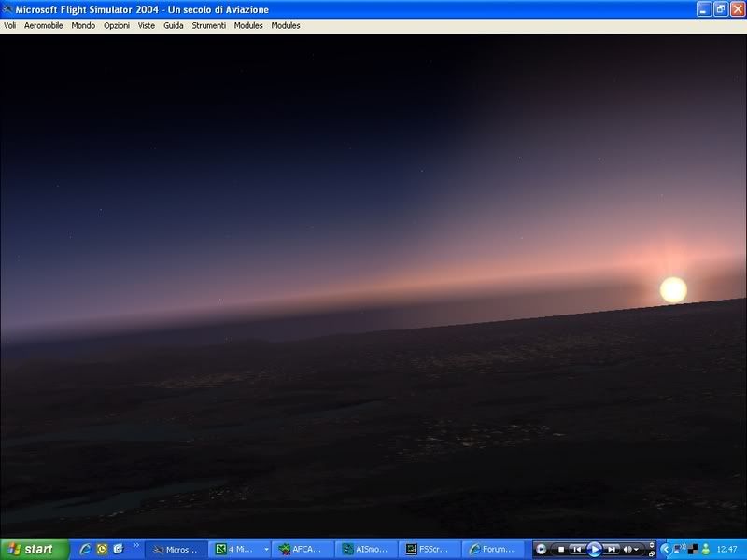Switch to the AFCA... taskbar window
Viewport: 747px width, 560px height.
pyautogui.click(x=302, y=550)
